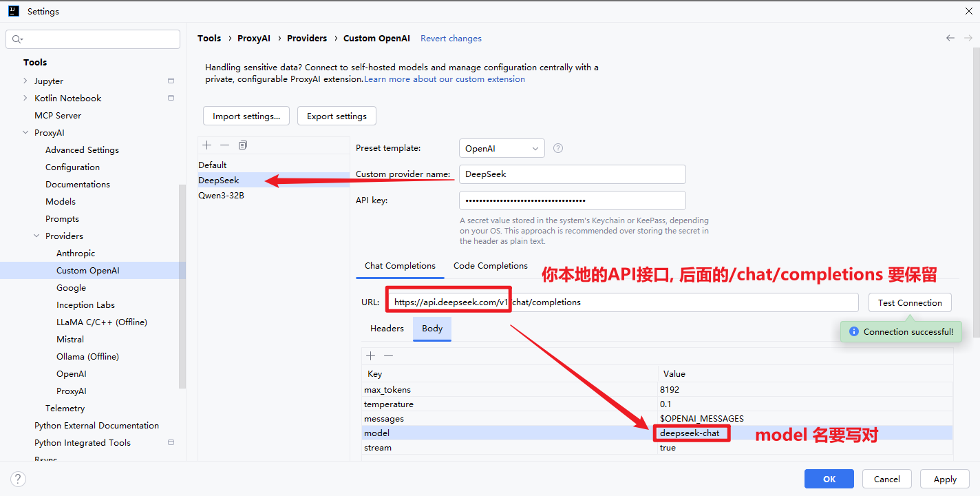This screenshot has width=980, height=496.
Task: Select Mistral provider tree item
Action: 70,339
